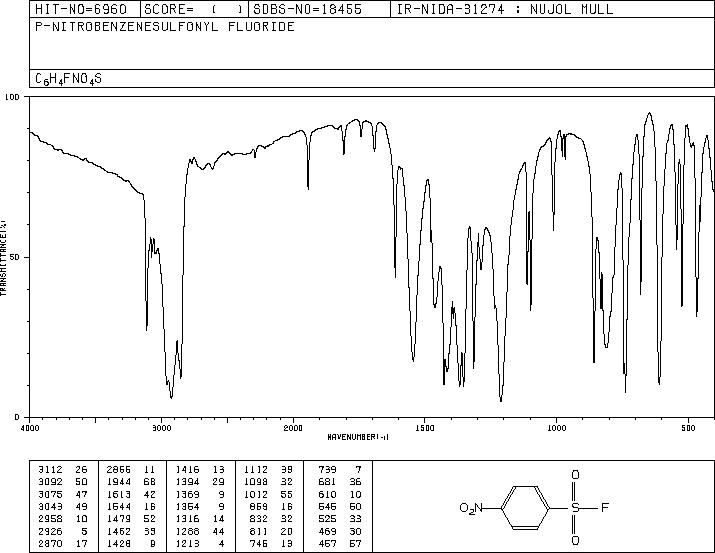Click the 1500 x-axis tick label
Screen dimensions: 715x553
[x=425, y=428]
